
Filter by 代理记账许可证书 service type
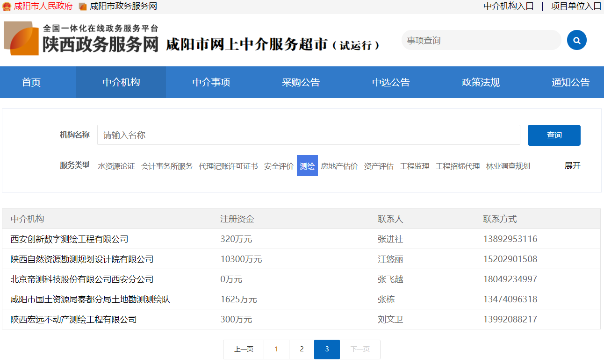(x=228, y=166)
